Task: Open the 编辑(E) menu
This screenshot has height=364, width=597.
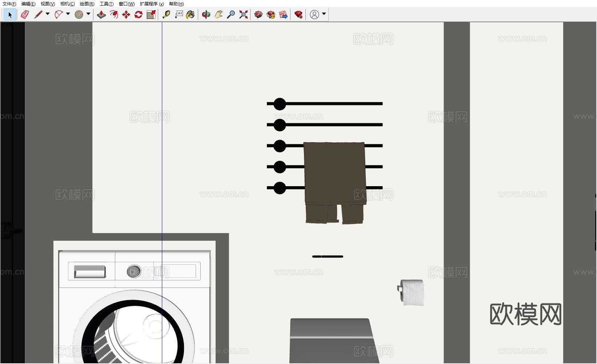Action: (28, 4)
